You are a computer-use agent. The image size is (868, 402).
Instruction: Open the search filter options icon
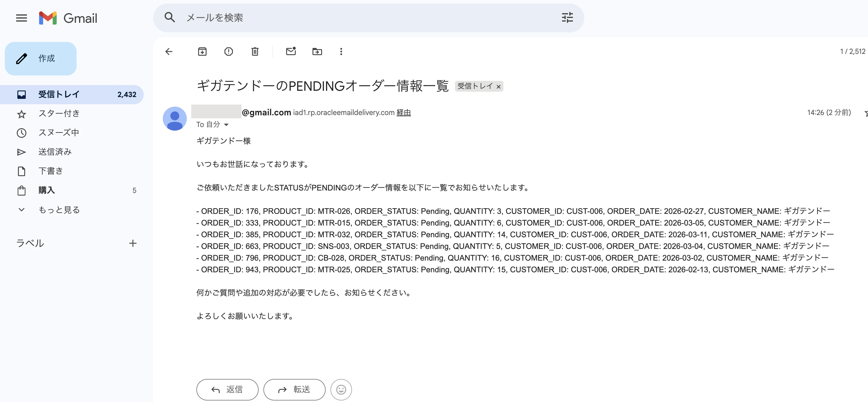click(567, 18)
